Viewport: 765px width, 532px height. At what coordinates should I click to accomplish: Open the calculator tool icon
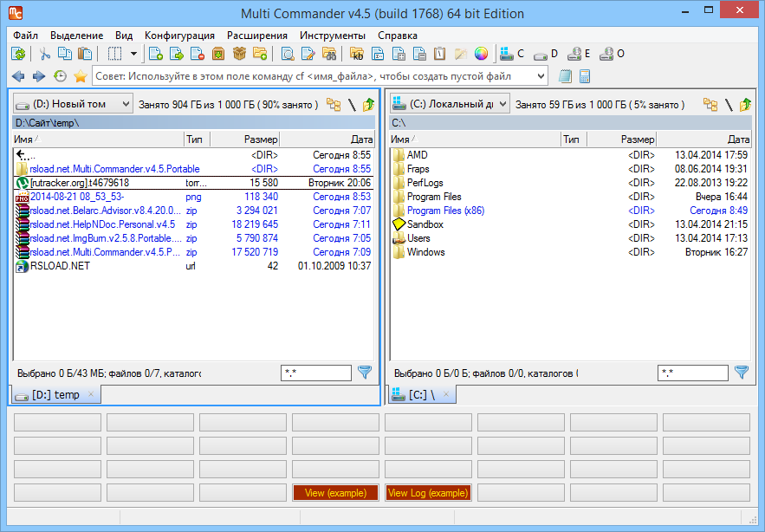click(x=584, y=77)
